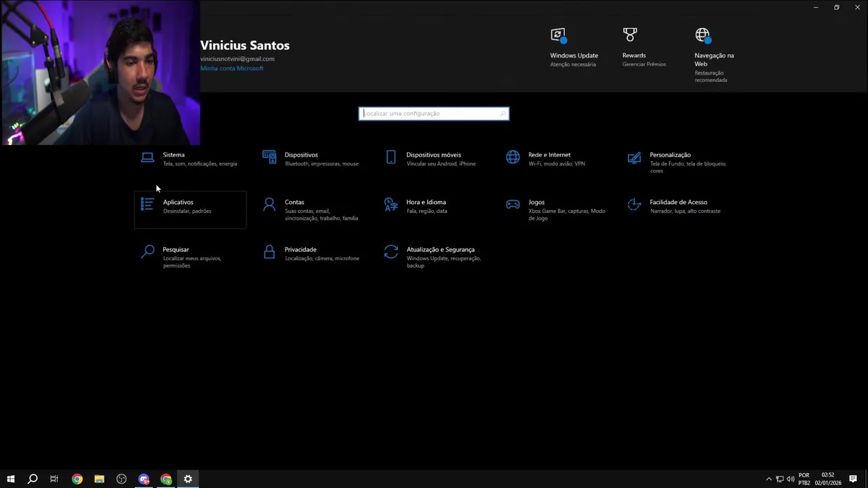Open the Windows Start menu
Viewport: 868px width, 488px height.
11,479
